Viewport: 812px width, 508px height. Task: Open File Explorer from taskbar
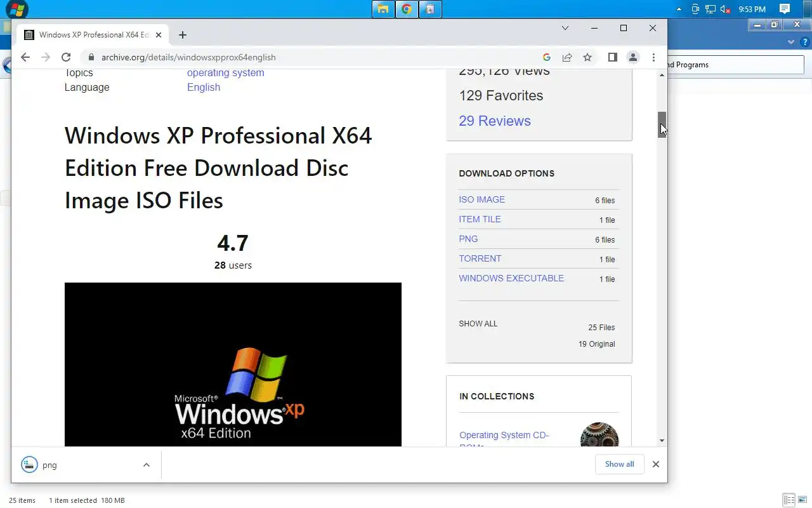pyautogui.click(x=383, y=9)
